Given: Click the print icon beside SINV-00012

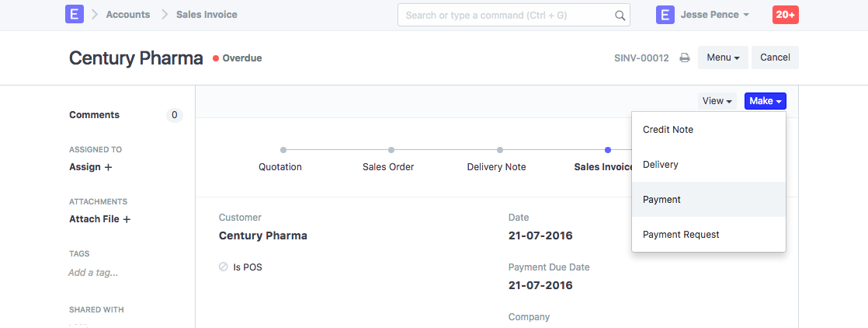Looking at the screenshot, I should point(685,58).
